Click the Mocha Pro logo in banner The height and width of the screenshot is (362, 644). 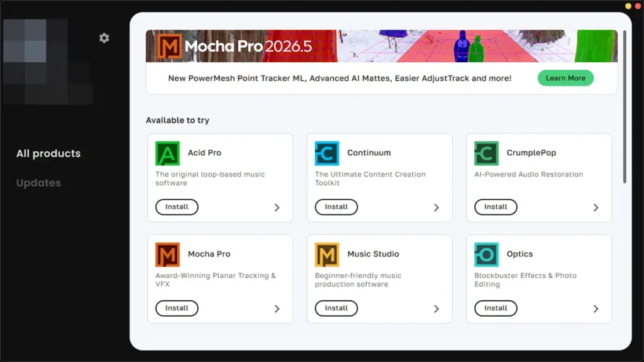pyautogui.click(x=170, y=47)
